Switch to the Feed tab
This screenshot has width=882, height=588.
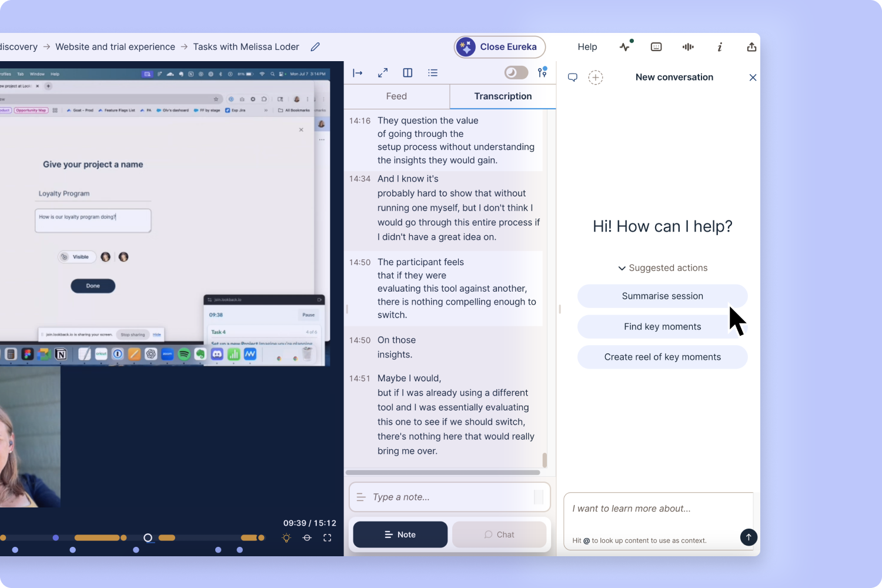click(396, 96)
